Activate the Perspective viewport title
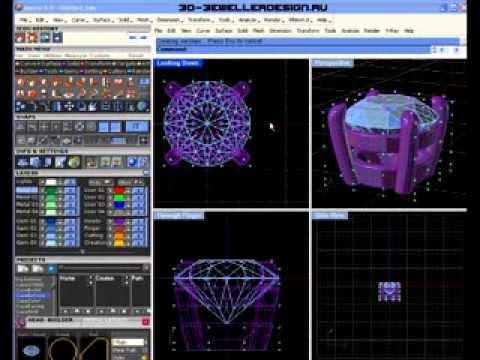 click(332, 63)
